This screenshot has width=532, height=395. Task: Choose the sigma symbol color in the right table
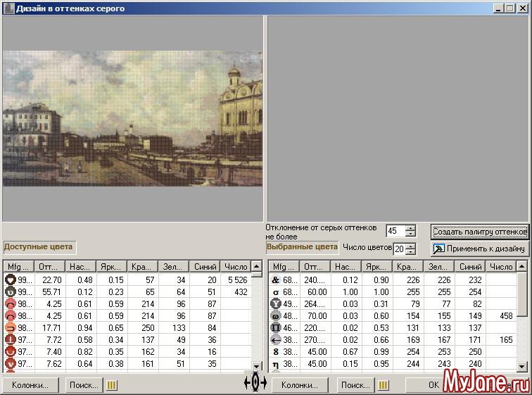pyautogui.click(x=276, y=291)
